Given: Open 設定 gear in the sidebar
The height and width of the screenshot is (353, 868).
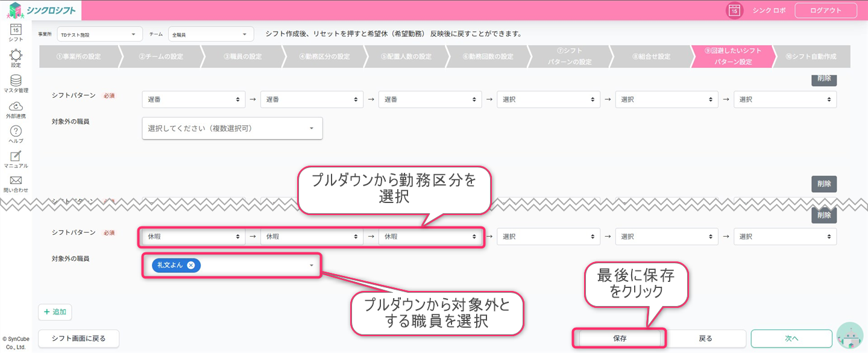Looking at the screenshot, I should 16,58.
